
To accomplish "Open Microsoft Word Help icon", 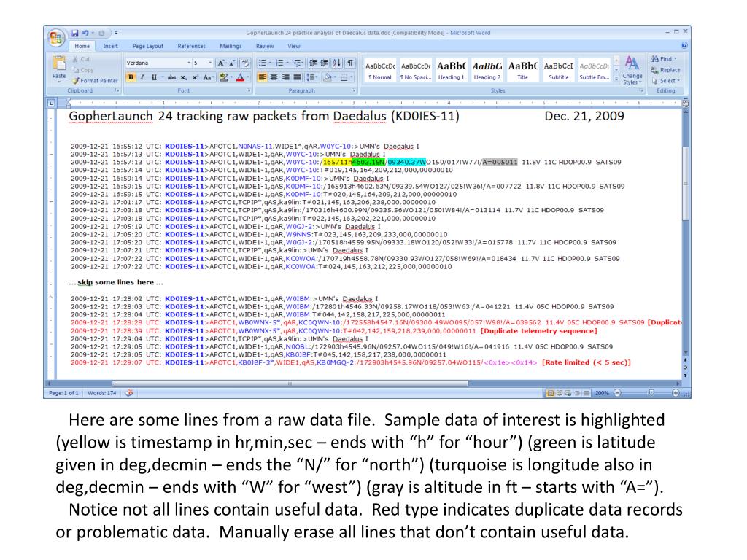I will [x=684, y=46].
